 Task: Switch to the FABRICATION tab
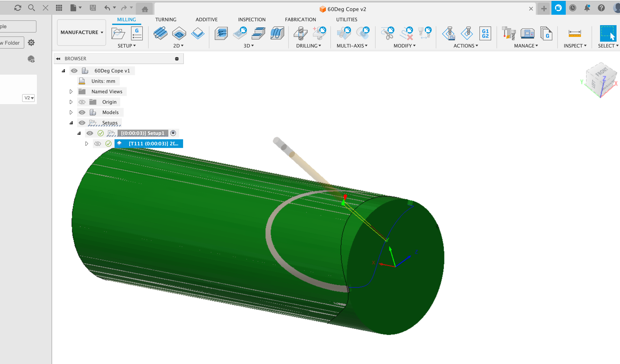click(300, 20)
